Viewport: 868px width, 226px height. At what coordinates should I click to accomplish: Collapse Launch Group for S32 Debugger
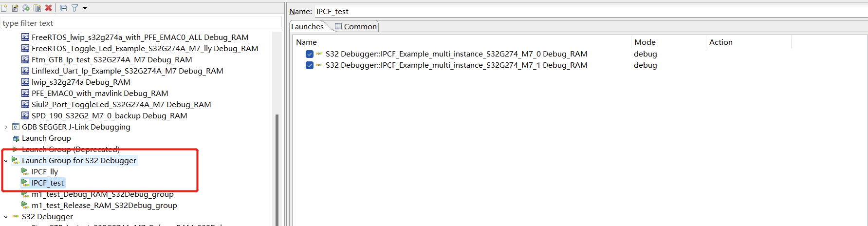(6, 161)
